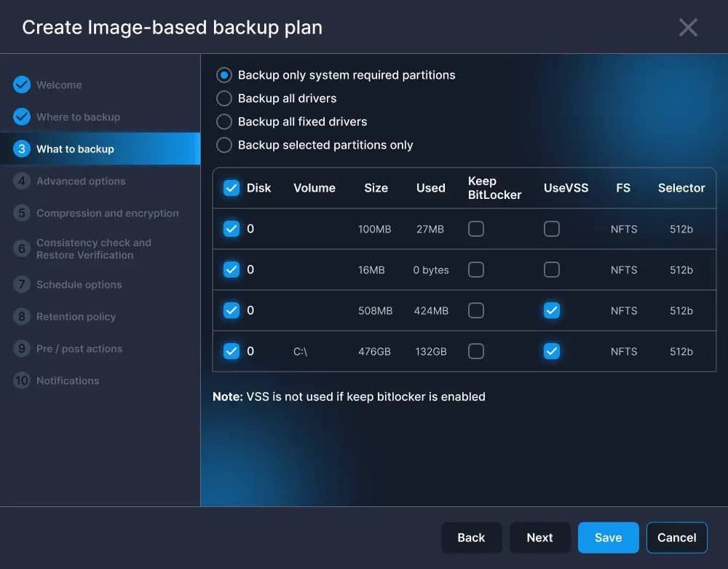Uncheck the C:\ volume row checkbox
The height and width of the screenshot is (569, 728).
click(x=232, y=351)
